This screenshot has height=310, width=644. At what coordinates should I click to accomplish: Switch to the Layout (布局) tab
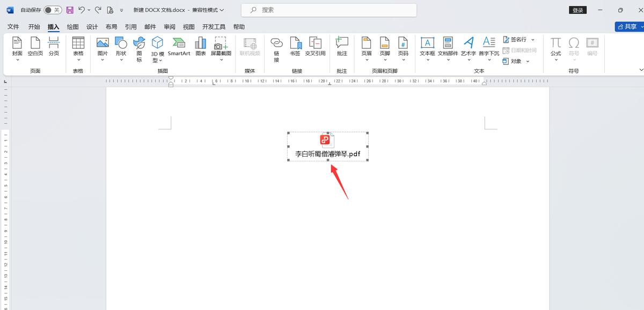[x=112, y=27]
